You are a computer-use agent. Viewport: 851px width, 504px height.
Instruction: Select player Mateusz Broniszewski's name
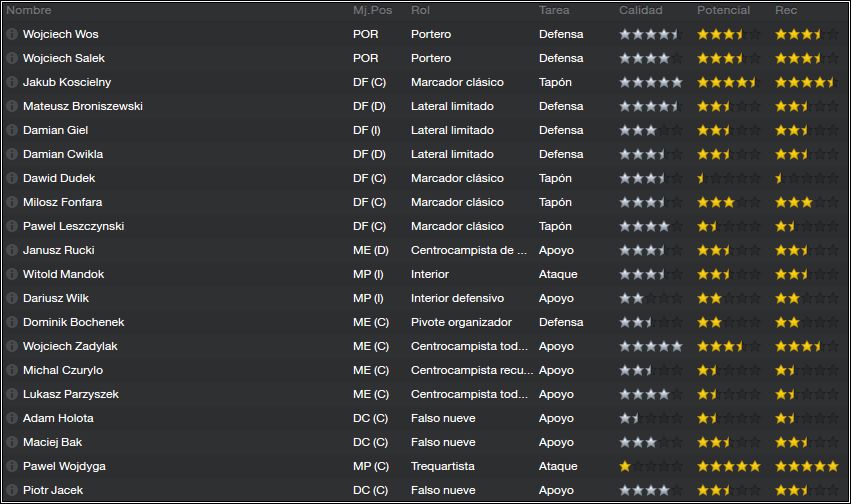coord(82,106)
